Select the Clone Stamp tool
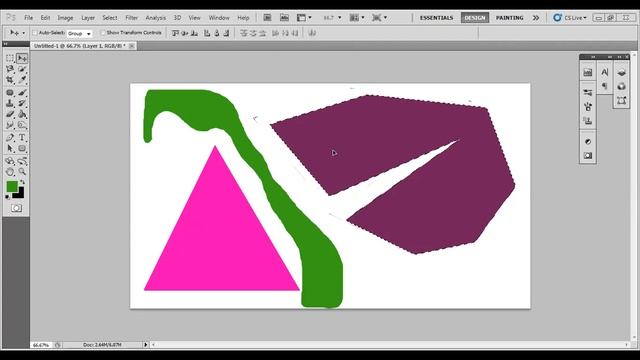Viewport: 640px width, 360px height. (x=10, y=103)
